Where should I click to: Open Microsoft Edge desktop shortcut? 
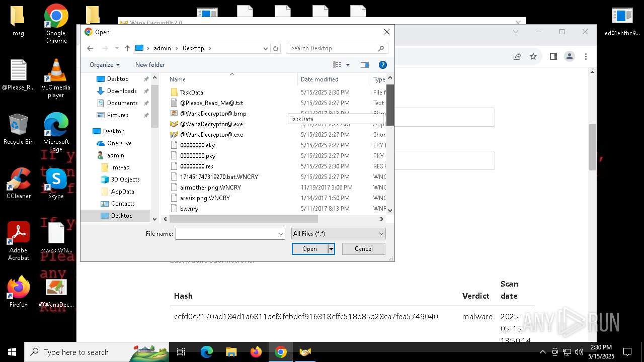[x=56, y=132]
